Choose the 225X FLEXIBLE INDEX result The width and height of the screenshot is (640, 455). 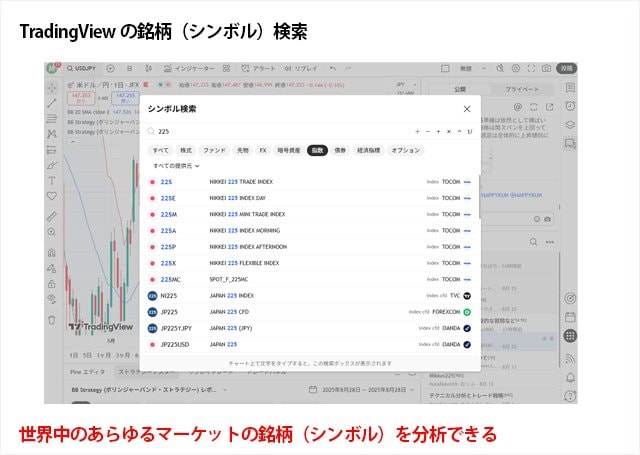(310, 264)
